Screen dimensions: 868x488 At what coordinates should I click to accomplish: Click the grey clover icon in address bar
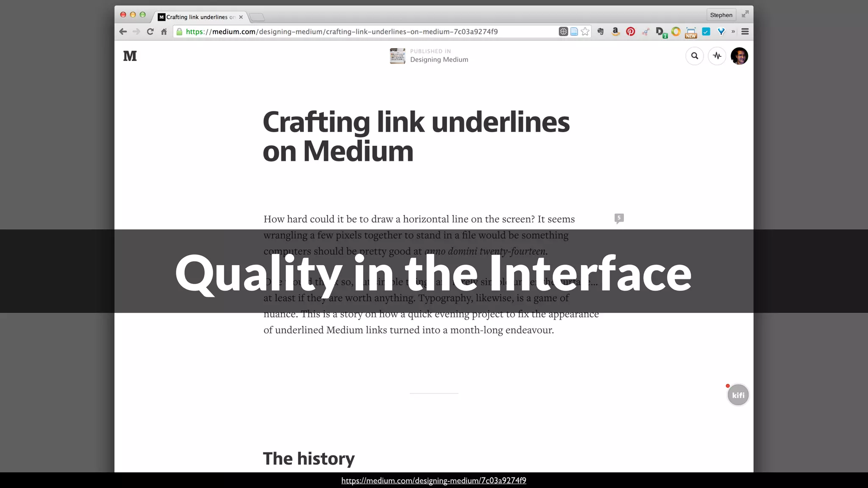coord(563,31)
